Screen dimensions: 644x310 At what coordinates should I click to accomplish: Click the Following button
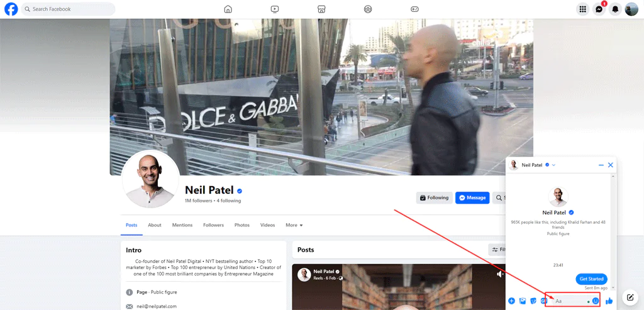434,198
